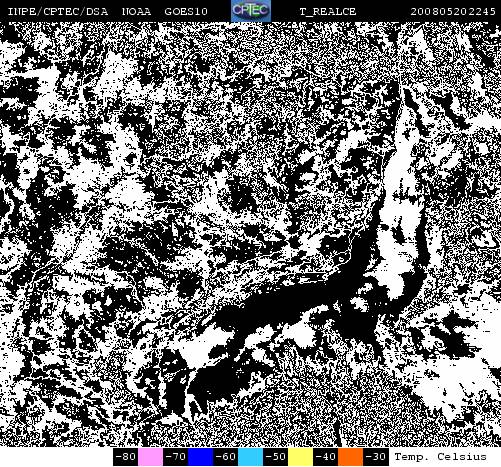Image resolution: width=501 pixels, height=467 pixels.
Task: Click the 200805202245 timestamp
Action: pos(453,12)
